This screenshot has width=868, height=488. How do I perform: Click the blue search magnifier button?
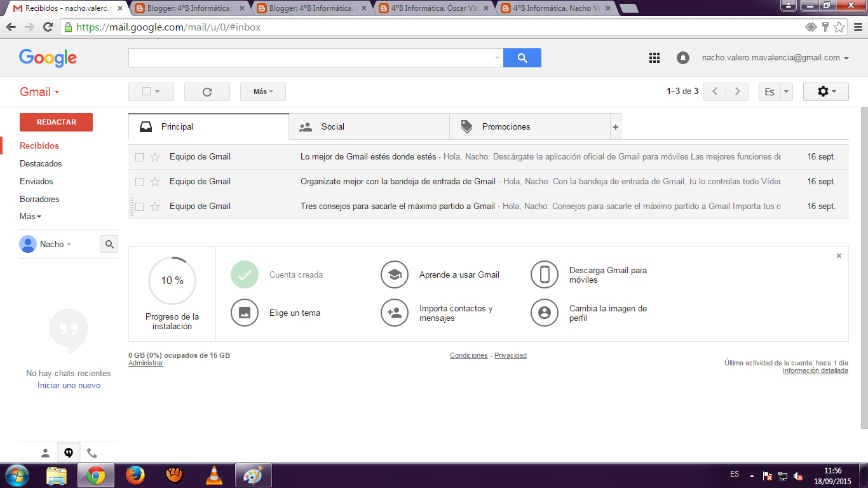pyautogui.click(x=522, y=58)
